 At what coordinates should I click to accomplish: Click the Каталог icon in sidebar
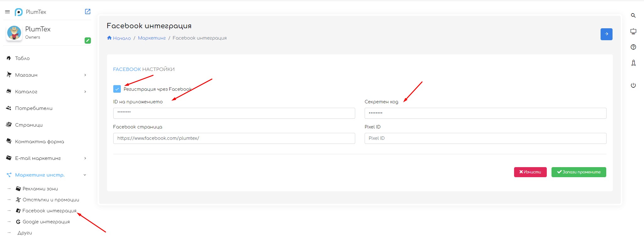click(x=9, y=91)
